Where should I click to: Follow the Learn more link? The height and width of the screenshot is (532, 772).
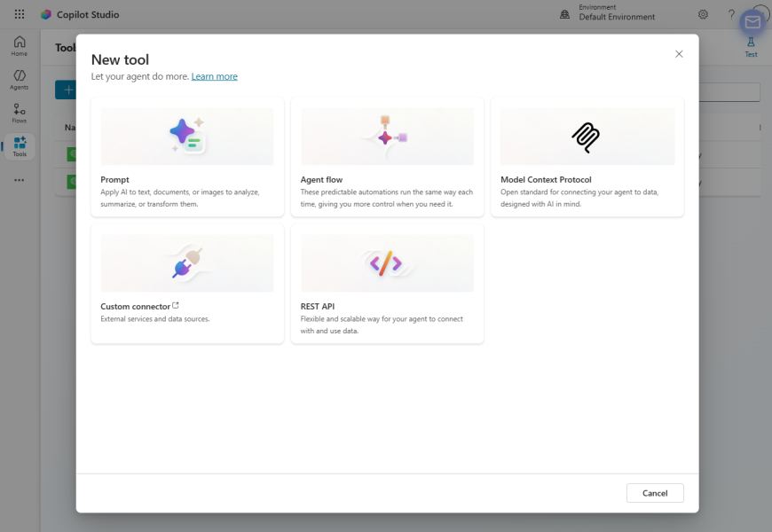(214, 76)
